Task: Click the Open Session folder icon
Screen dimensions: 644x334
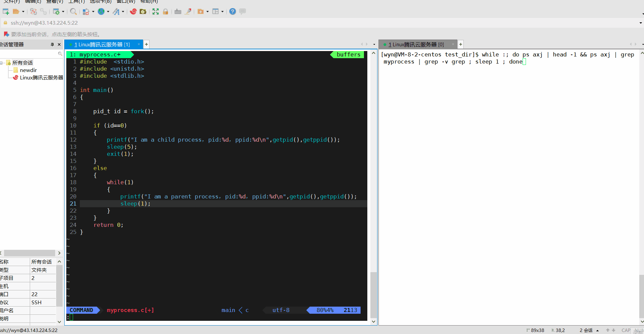Action: [x=16, y=11]
